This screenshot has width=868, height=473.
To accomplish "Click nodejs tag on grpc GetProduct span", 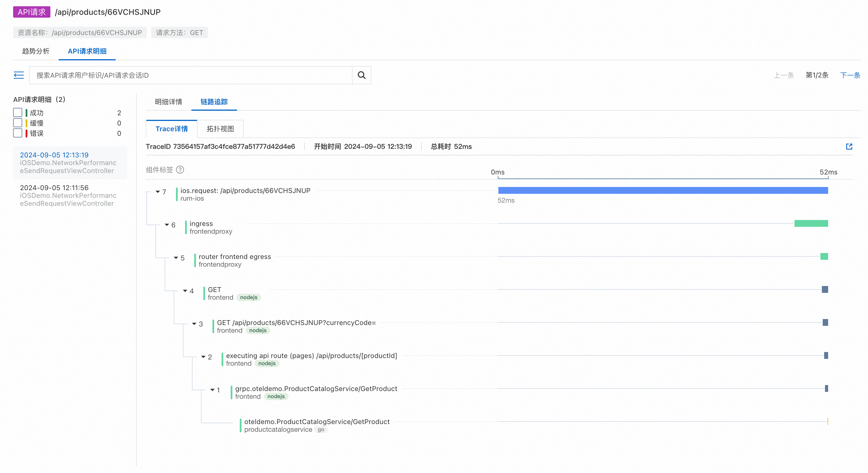I will click(x=276, y=396).
